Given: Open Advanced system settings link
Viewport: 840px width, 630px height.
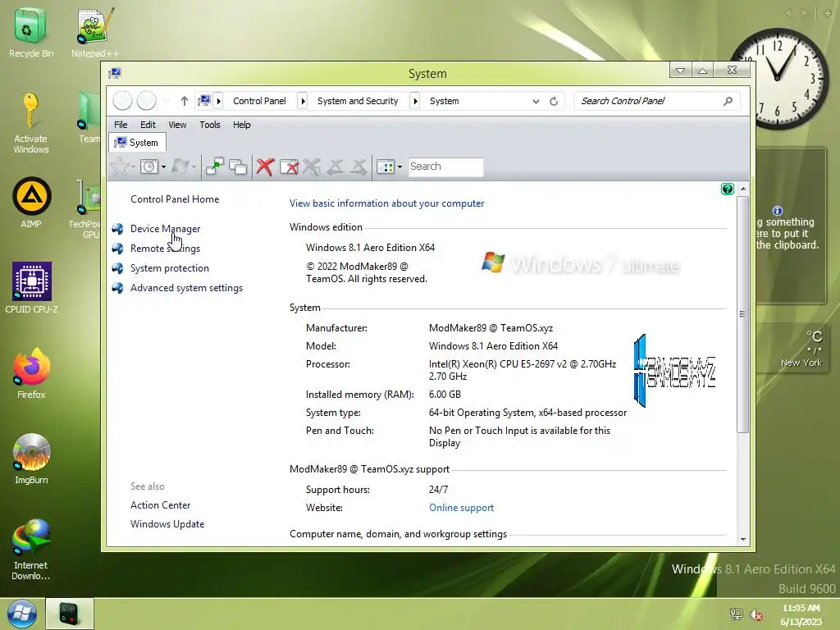Looking at the screenshot, I should [x=186, y=288].
